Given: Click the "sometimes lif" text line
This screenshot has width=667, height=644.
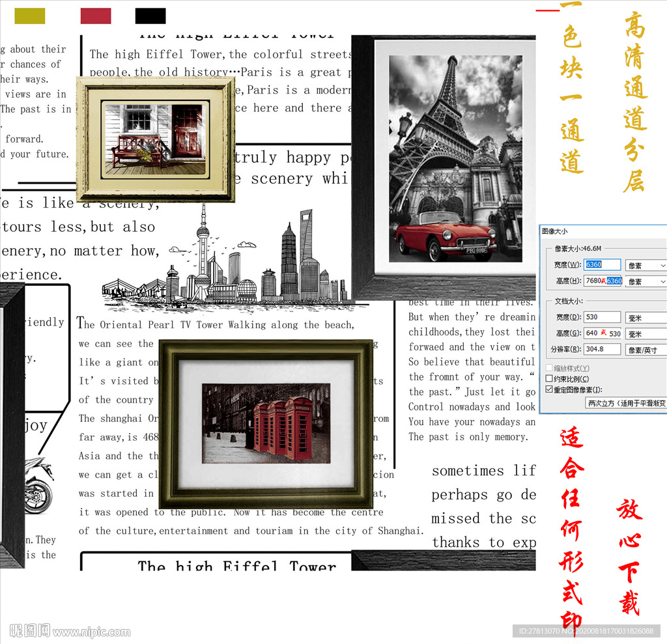Looking at the screenshot, I should tap(484, 470).
